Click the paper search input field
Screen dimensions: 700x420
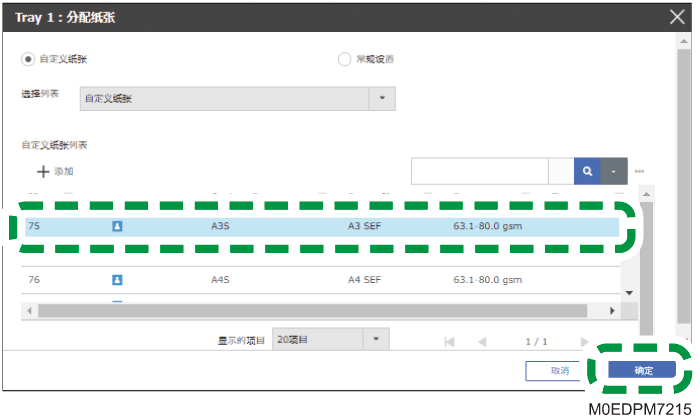(x=479, y=171)
